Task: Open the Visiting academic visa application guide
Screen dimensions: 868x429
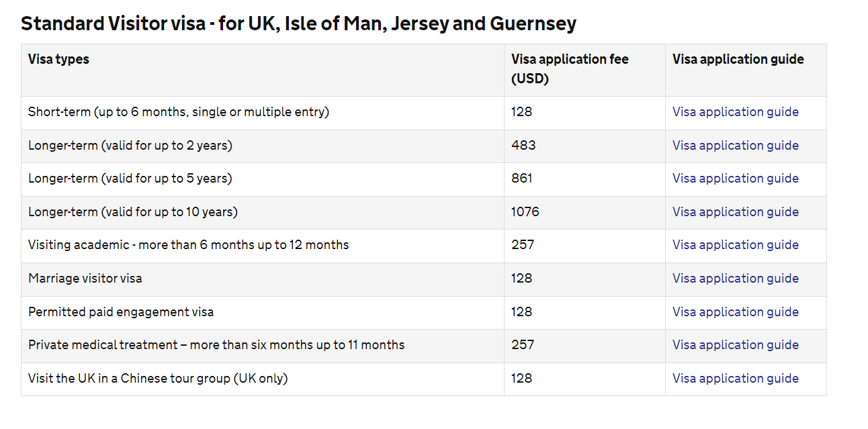Action: click(x=735, y=245)
